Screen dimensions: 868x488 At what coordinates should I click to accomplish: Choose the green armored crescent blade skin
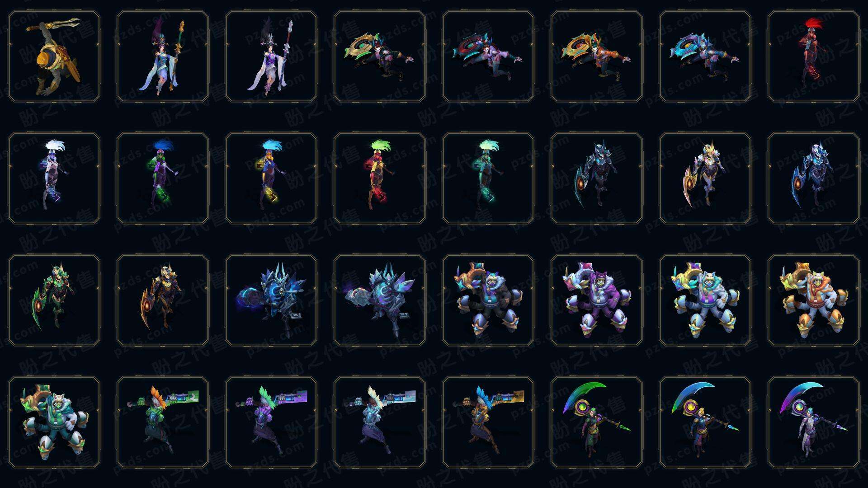click(x=54, y=300)
